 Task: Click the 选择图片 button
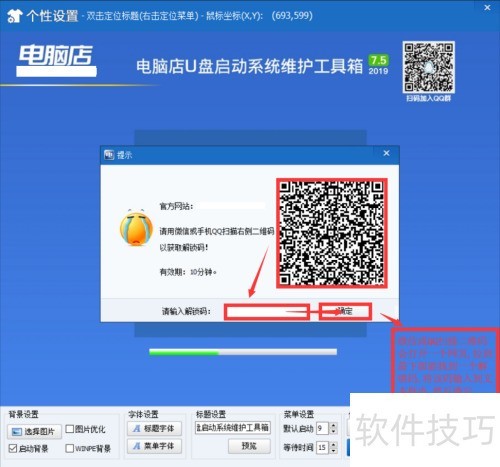coord(34,431)
